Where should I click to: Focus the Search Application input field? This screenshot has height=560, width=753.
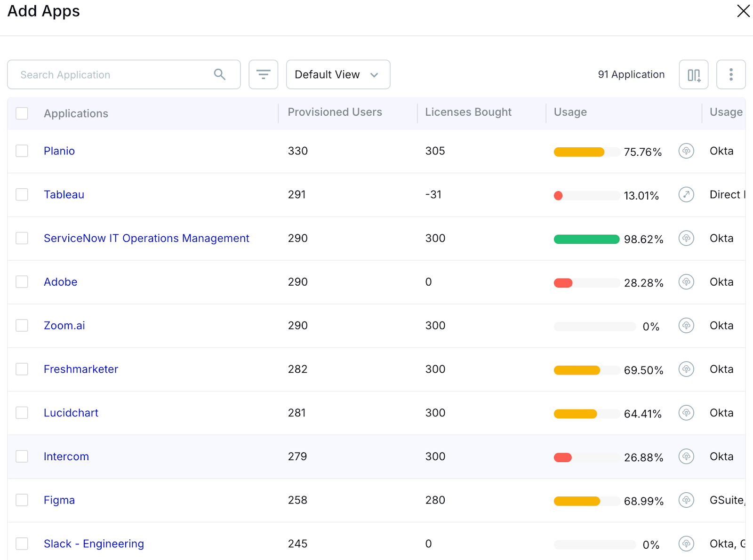click(x=124, y=74)
